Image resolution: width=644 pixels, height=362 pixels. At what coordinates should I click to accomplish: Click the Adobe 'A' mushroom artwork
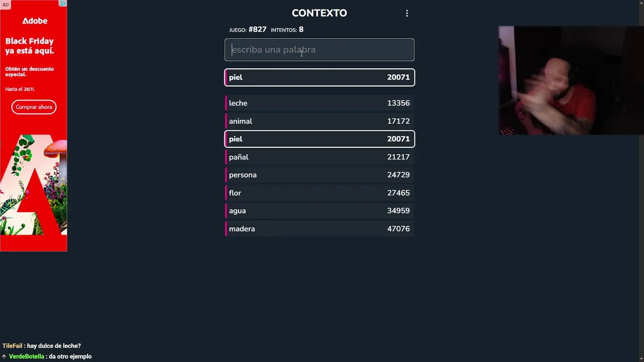(x=34, y=186)
